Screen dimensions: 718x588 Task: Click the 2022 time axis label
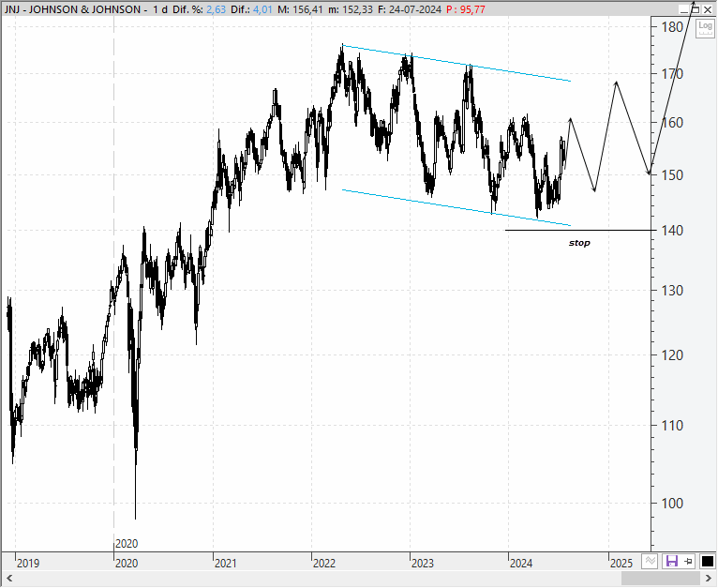(x=324, y=563)
